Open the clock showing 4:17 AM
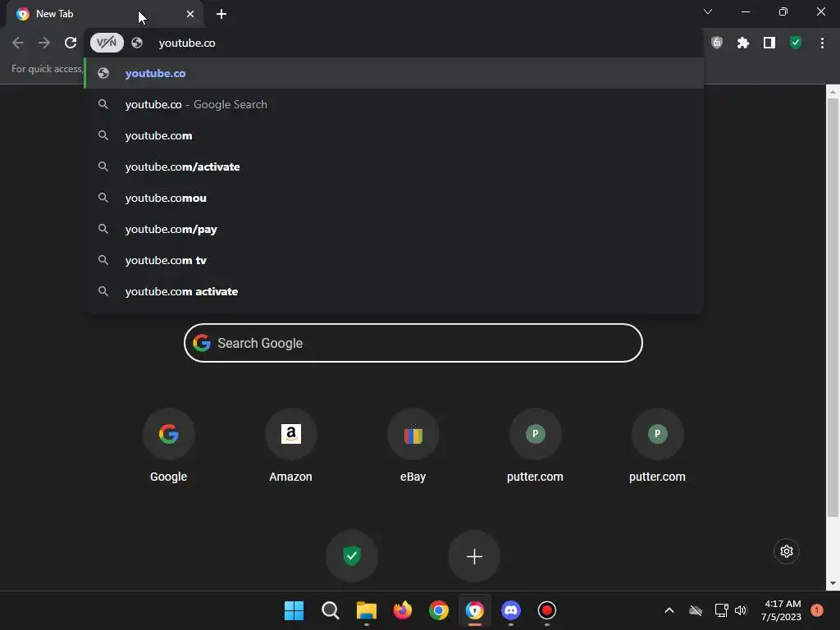The image size is (840, 630). point(781,610)
